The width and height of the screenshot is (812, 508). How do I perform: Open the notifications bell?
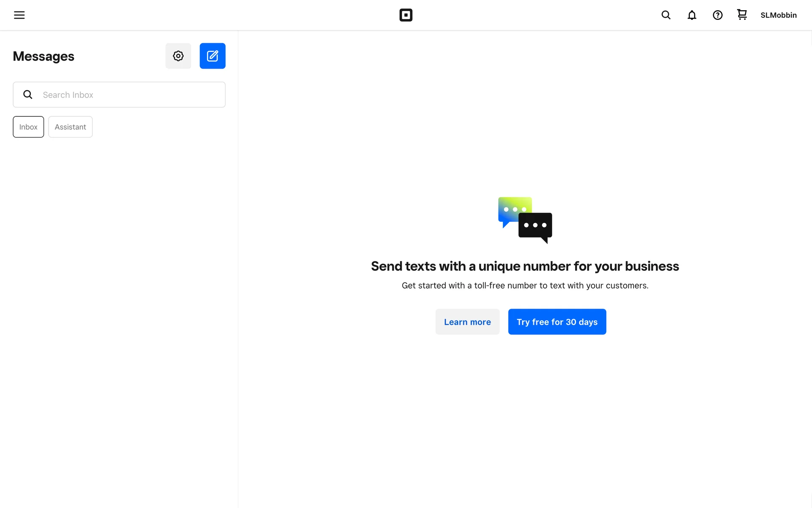click(692, 15)
